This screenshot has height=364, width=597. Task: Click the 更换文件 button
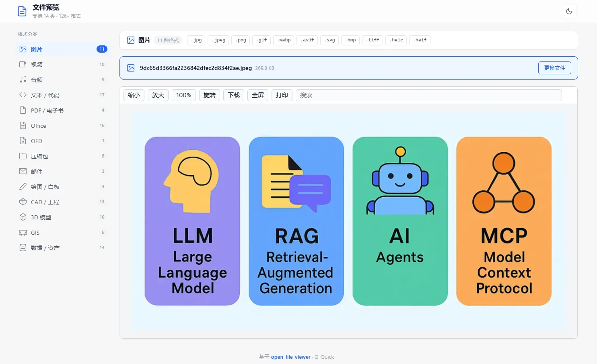coord(554,68)
